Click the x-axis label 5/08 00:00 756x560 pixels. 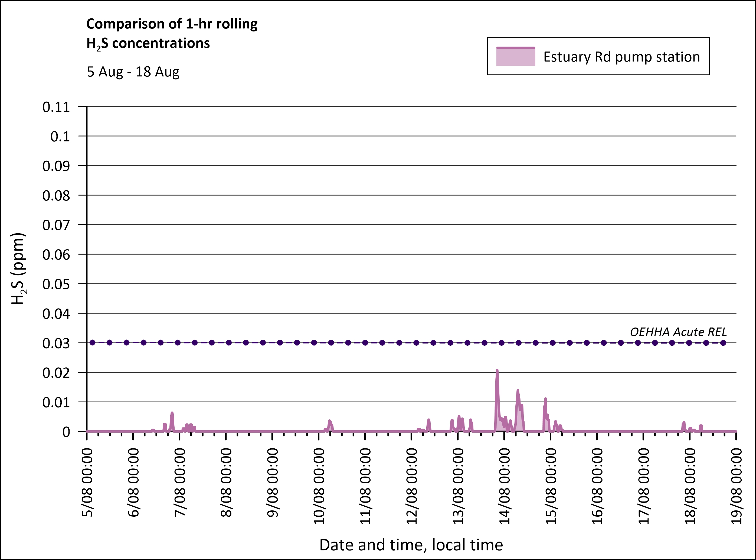[x=87, y=482]
